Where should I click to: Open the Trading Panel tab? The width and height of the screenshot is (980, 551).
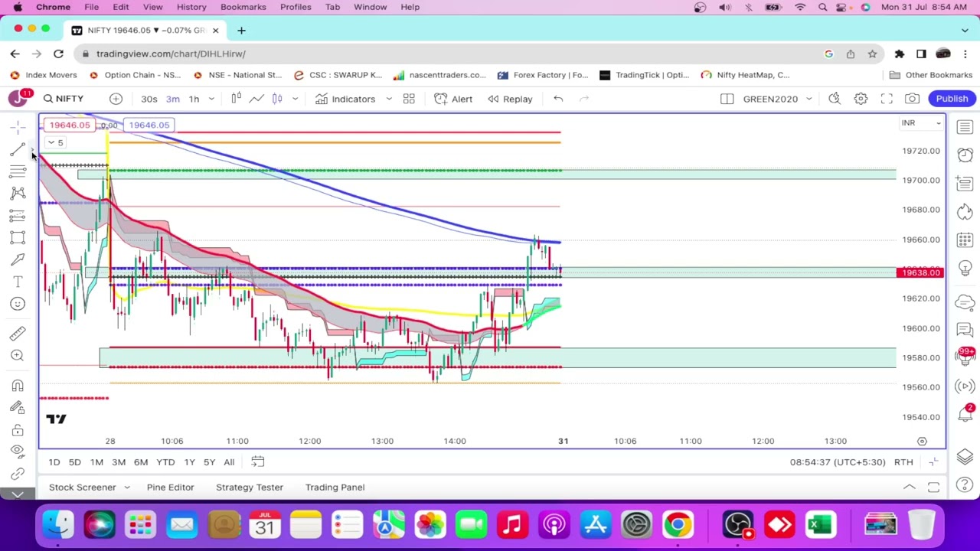[x=335, y=487]
